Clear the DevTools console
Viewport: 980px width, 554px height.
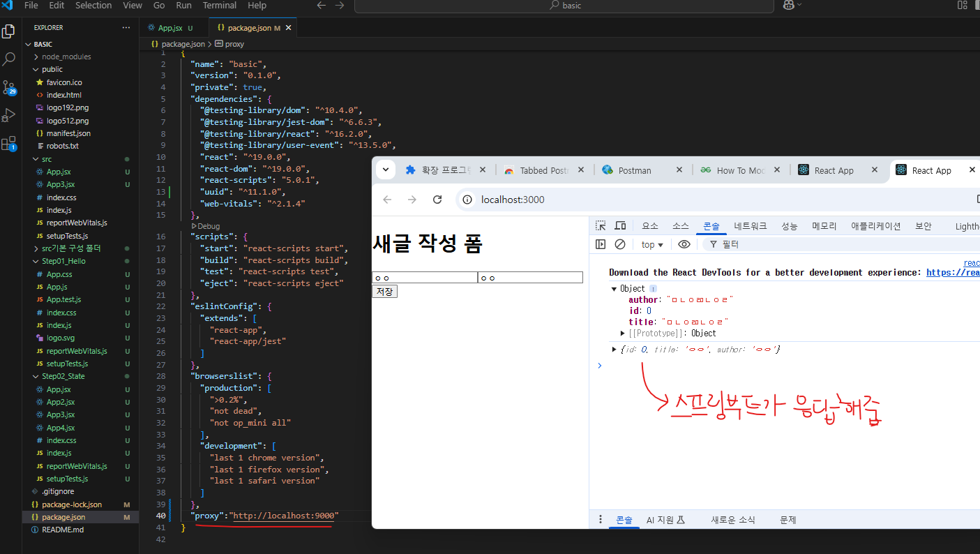[619, 244]
